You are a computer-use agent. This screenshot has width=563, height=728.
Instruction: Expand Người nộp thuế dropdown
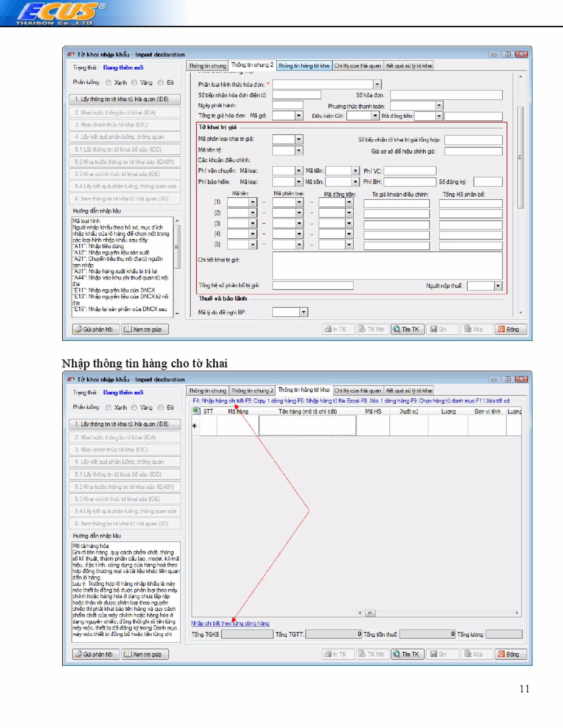coord(498,286)
